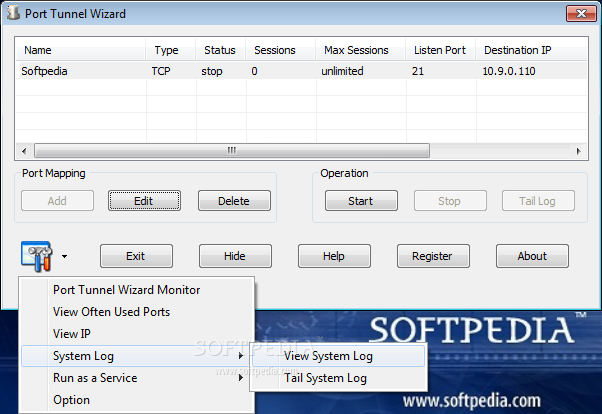602x414 pixels.
Task: Click the Sessions column header
Action: click(281, 50)
